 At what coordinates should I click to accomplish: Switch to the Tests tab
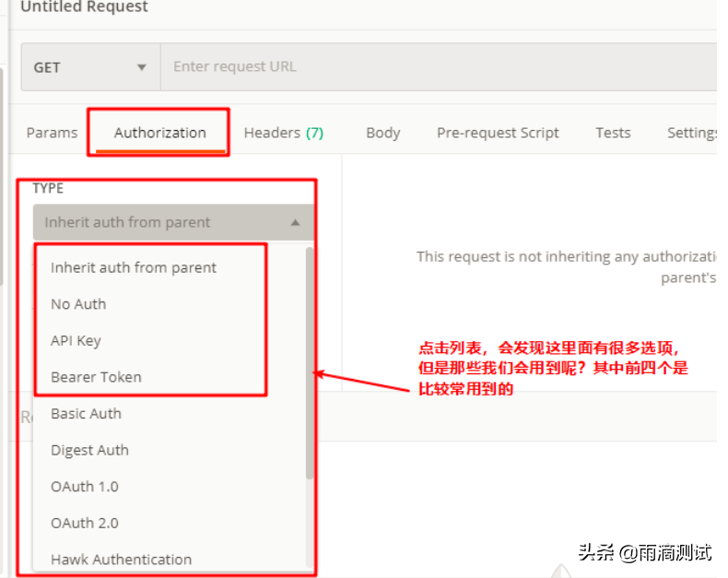pos(613,133)
